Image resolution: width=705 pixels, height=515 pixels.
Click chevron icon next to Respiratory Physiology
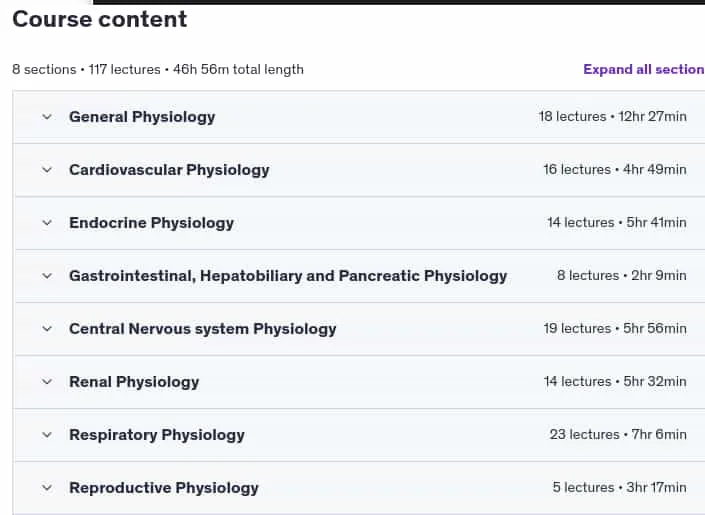coord(47,435)
